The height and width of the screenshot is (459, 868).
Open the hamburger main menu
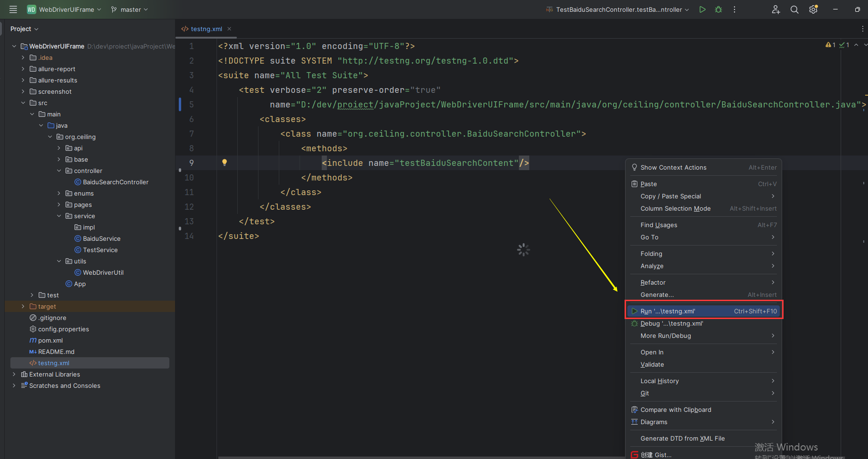click(13, 9)
